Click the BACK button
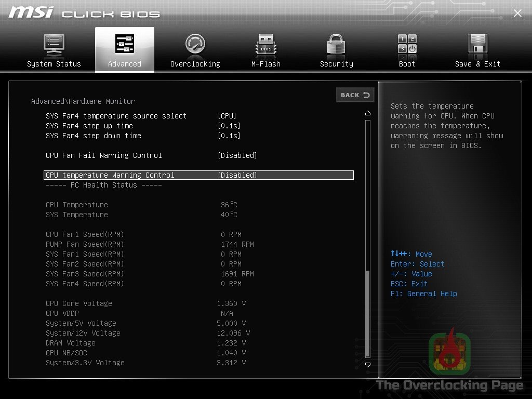 pos(355,95)
